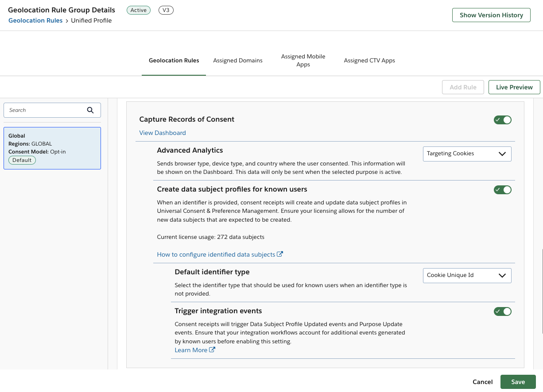This screenshot has width=543, height=392.
Task: Save the rule group changes
Action: (x=518, y=381)
